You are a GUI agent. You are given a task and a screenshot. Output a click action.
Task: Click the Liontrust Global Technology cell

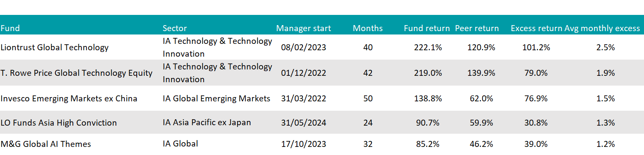tap(55, 47)
